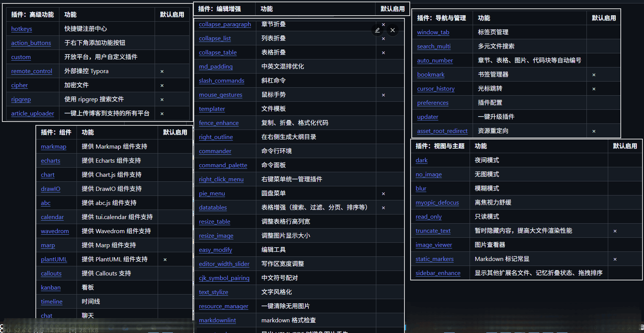Open the abc component link
This screenshot has height=333, width=644.
pos(46,203)
